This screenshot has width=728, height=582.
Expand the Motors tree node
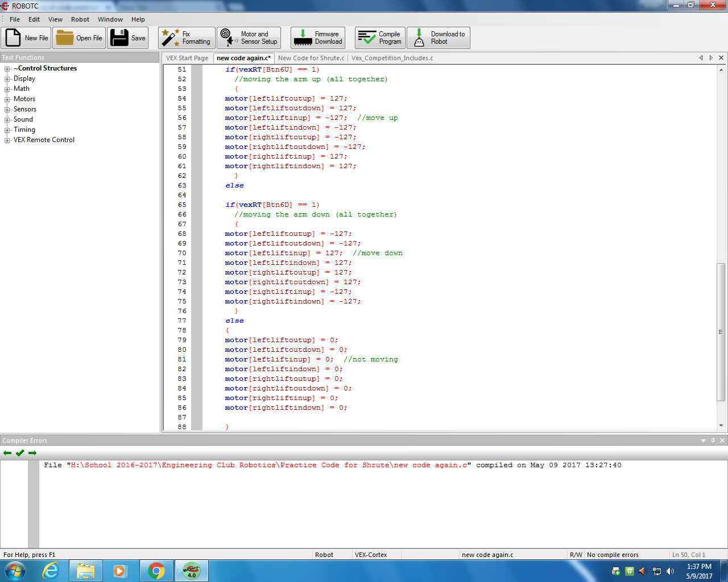pyautogui.click(x=7, y=99)
